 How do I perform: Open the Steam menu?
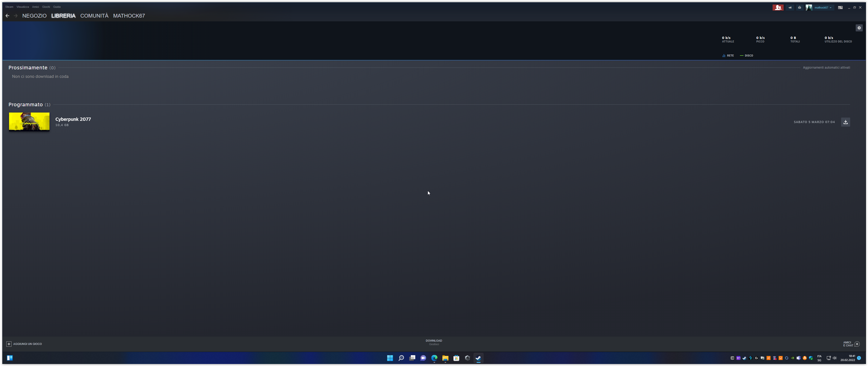pos(9,7)
